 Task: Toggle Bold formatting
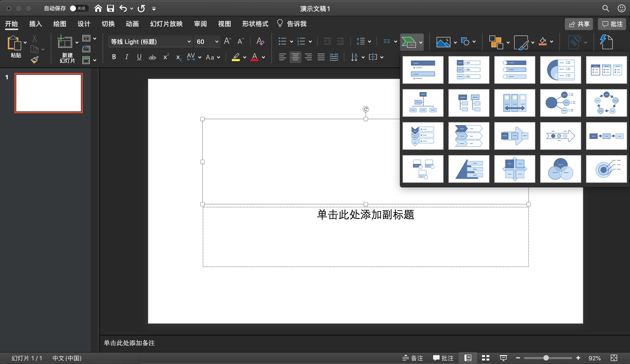coord(114,57)
